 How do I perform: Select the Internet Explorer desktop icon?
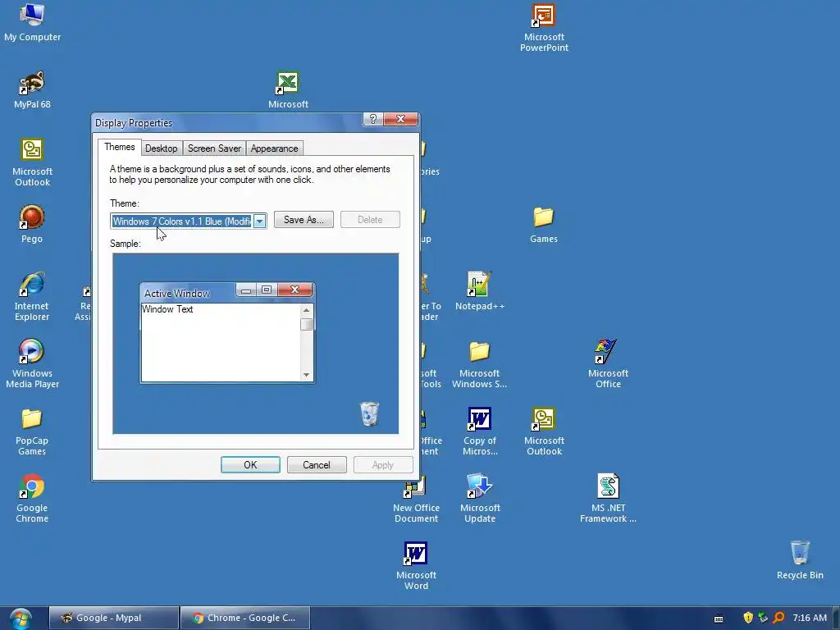tap(32, 296)
